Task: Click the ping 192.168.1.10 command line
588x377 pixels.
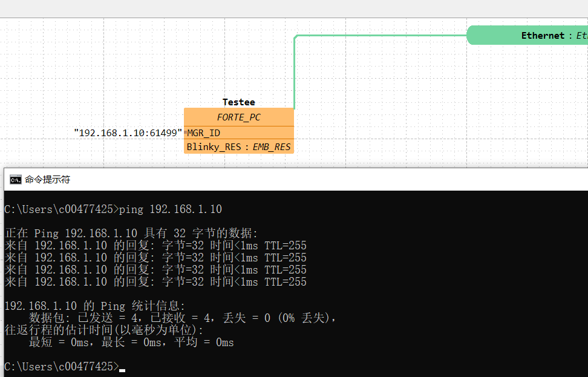Action: pyautogui.click(x=113, y=209)
